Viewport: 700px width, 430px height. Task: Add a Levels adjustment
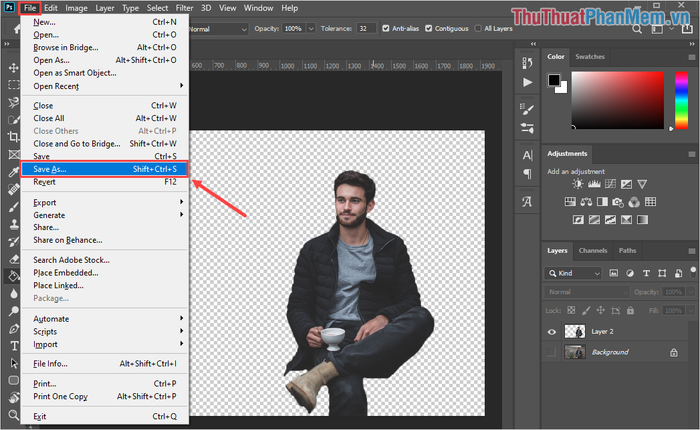click(x=594, y=184)
